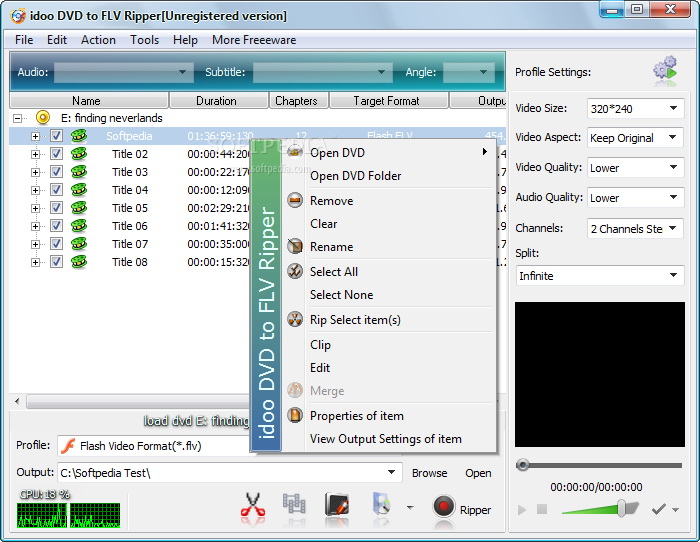Viewport: 700px width, 542px height.
Task: Open the More Freeware menu
Action: pyautogui.click(x=254, y=40)
